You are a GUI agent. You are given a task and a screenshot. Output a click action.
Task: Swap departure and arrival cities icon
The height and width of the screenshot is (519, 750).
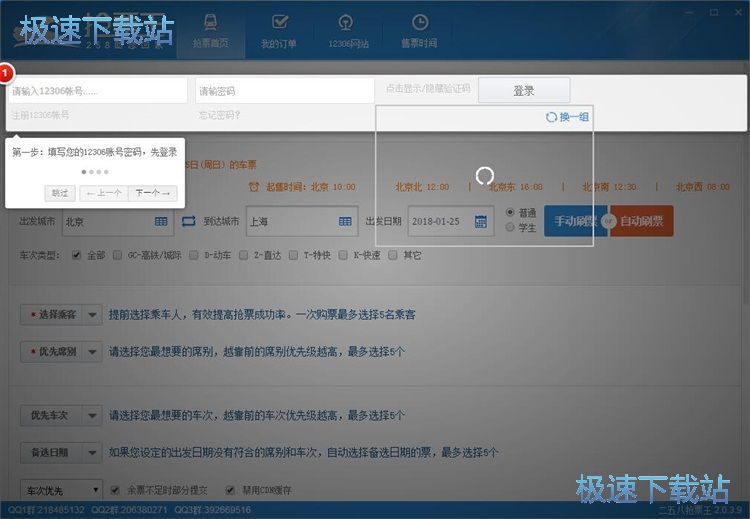tap(188, 221)
